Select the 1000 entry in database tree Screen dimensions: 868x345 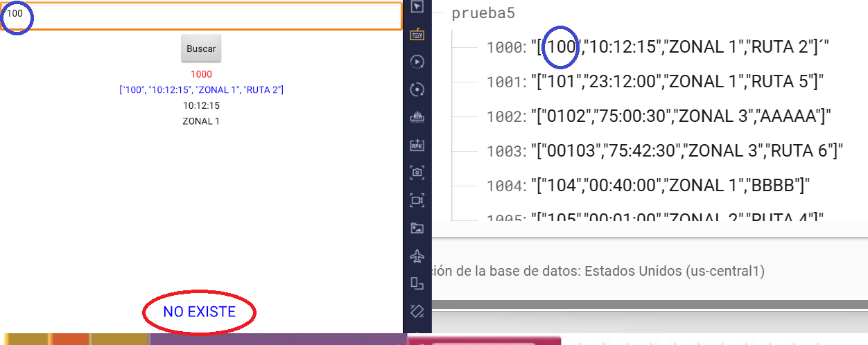(x=658, y=47)
